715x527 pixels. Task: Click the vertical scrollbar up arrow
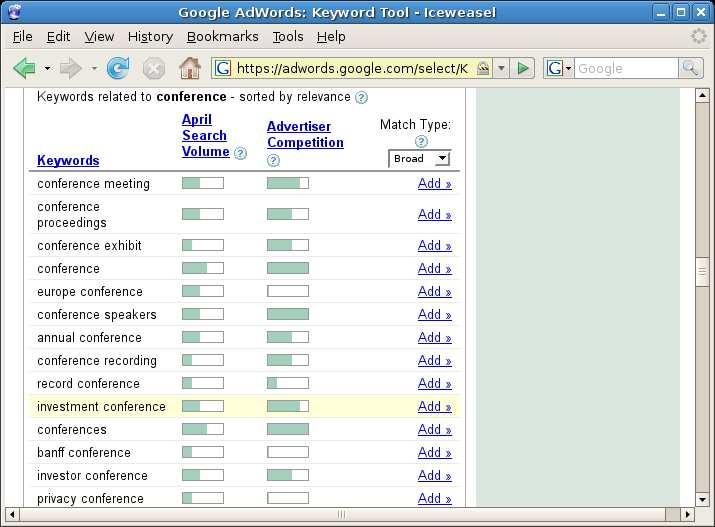point(702,96)
